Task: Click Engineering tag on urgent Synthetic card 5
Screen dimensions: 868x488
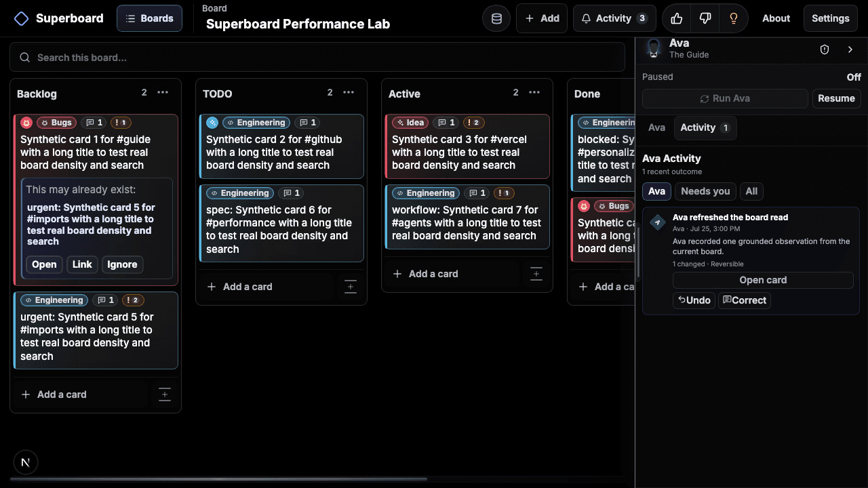Action: (x=54, y=300)
